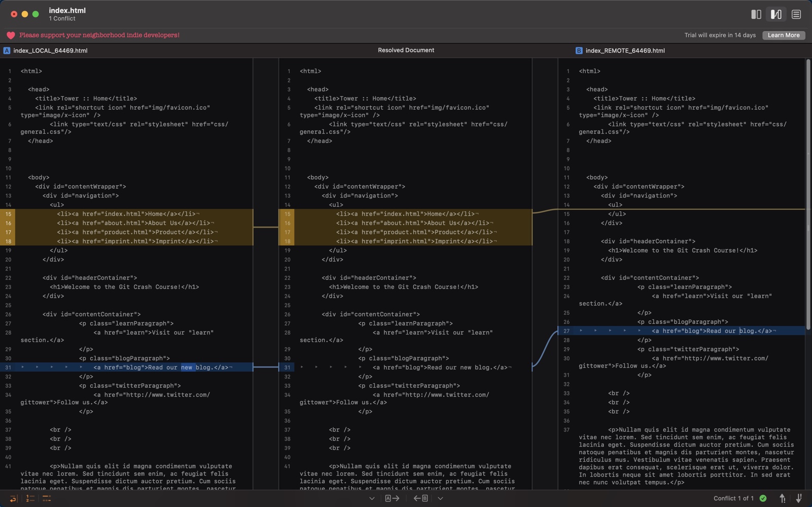Select the index_REMOTE_64469.html pane header
The width and height of the screenshot is (812, 507).
click(x=624, y=50)
